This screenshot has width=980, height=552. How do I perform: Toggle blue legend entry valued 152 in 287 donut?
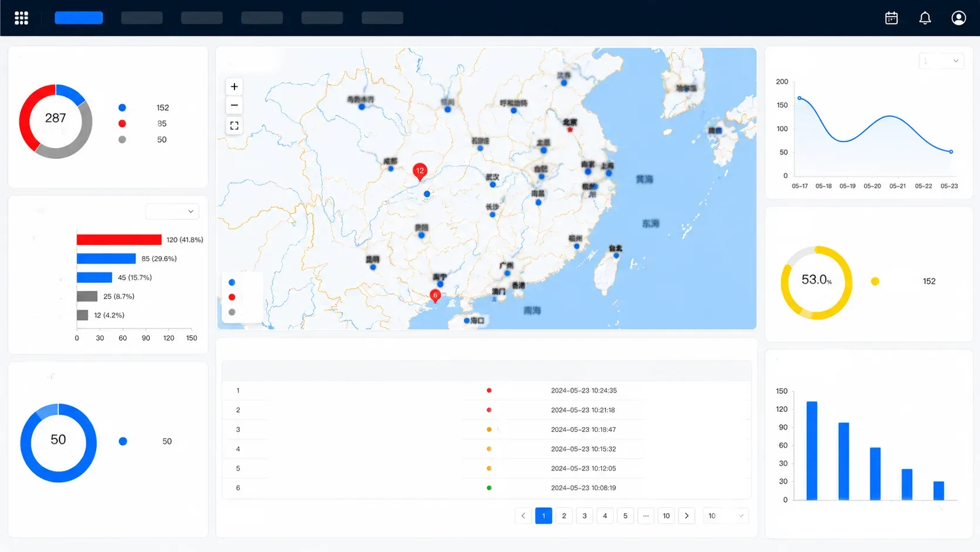[x=122, y=108]
